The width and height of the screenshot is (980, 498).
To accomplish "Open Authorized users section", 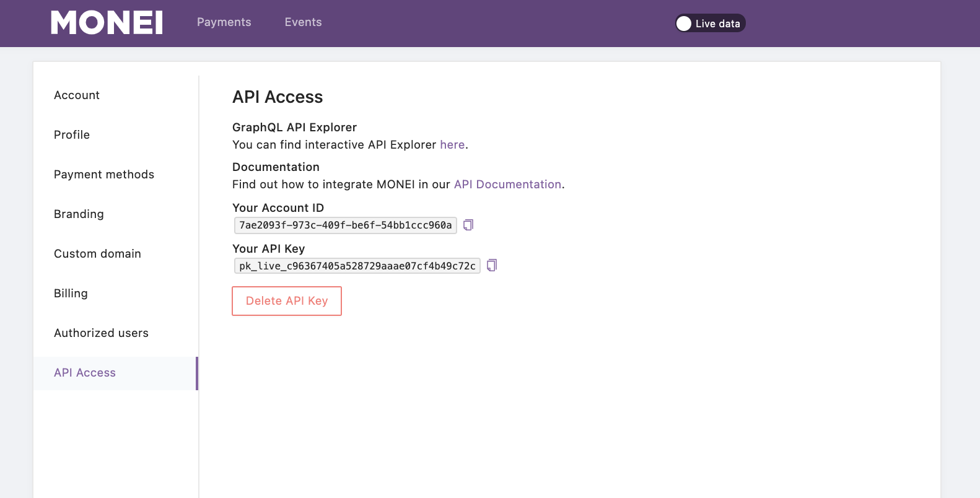I will tap(101, 333).
